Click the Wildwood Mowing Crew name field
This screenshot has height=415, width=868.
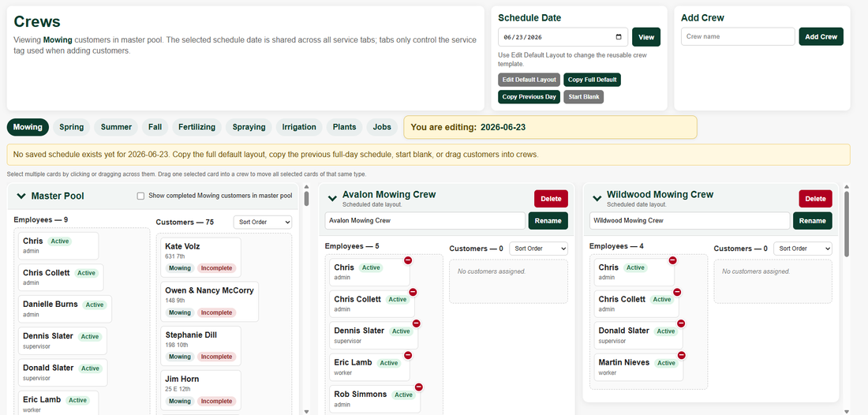tap(690, 220)
